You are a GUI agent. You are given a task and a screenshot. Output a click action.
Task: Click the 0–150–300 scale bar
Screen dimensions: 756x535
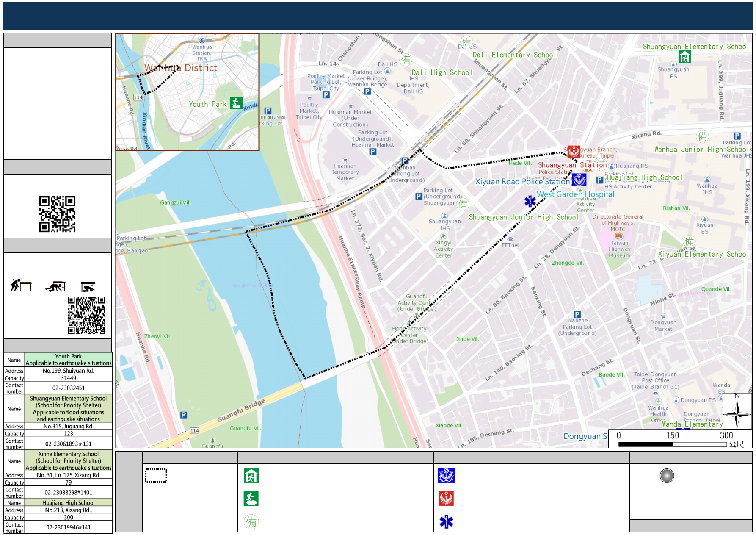680,439
